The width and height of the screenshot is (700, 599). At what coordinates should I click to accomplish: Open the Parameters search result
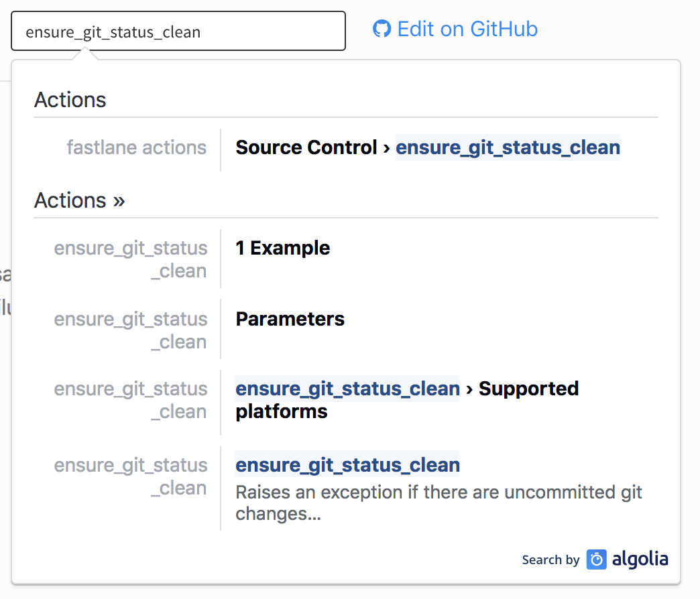coord(290,320)
